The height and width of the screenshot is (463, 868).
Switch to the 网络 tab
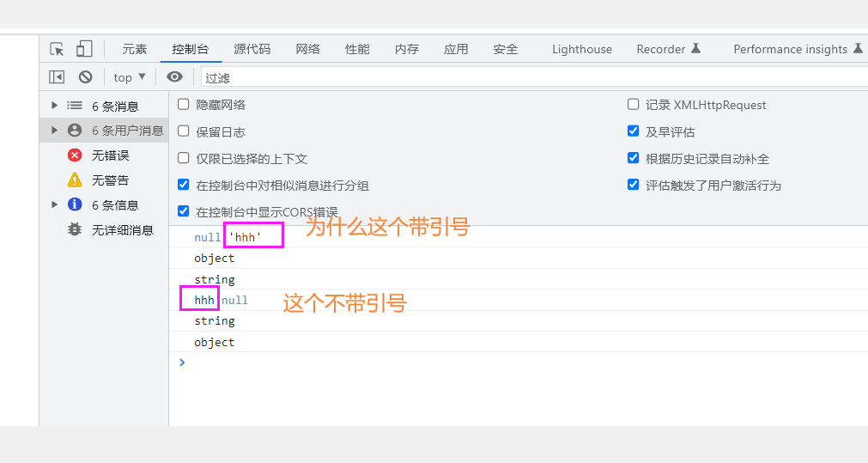tap(307, 49)
